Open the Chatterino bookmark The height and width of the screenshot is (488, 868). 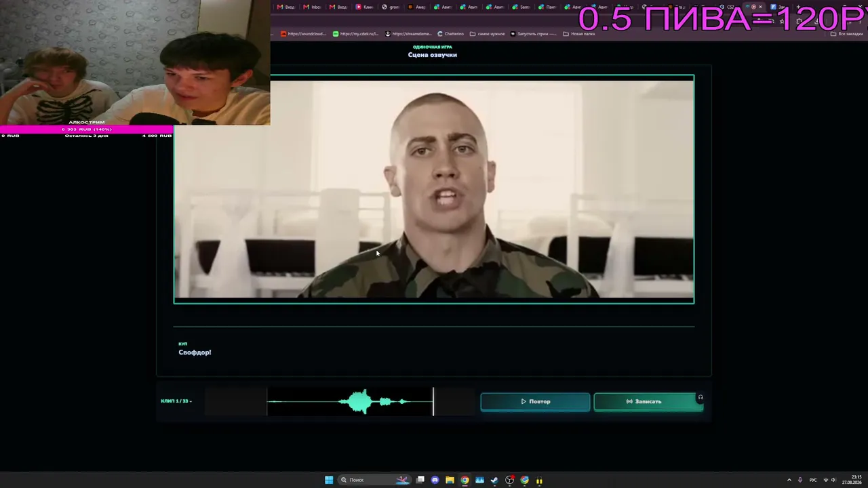pyautogui.click(x=451, y=34)
